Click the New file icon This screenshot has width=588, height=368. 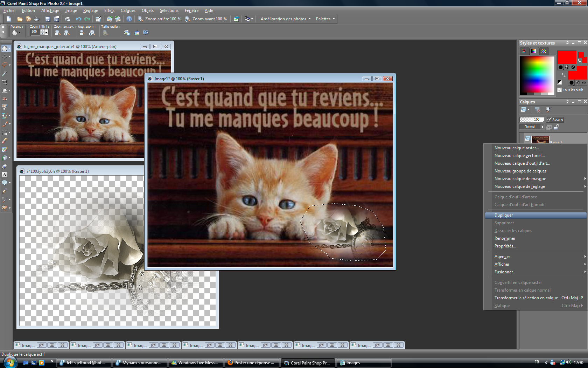[9, 19]
